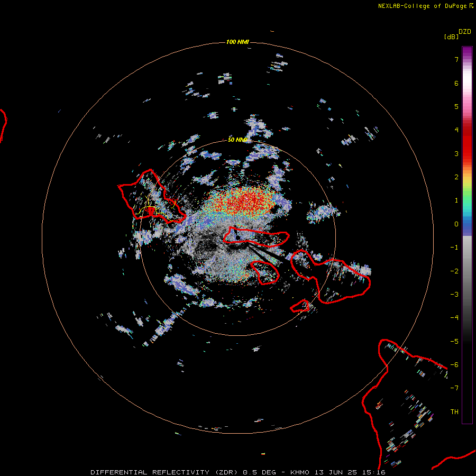Click the 15:16 timestamp in the caption
Image resolution: width=476 pixels, height=476 pixels.
point(374,472)
